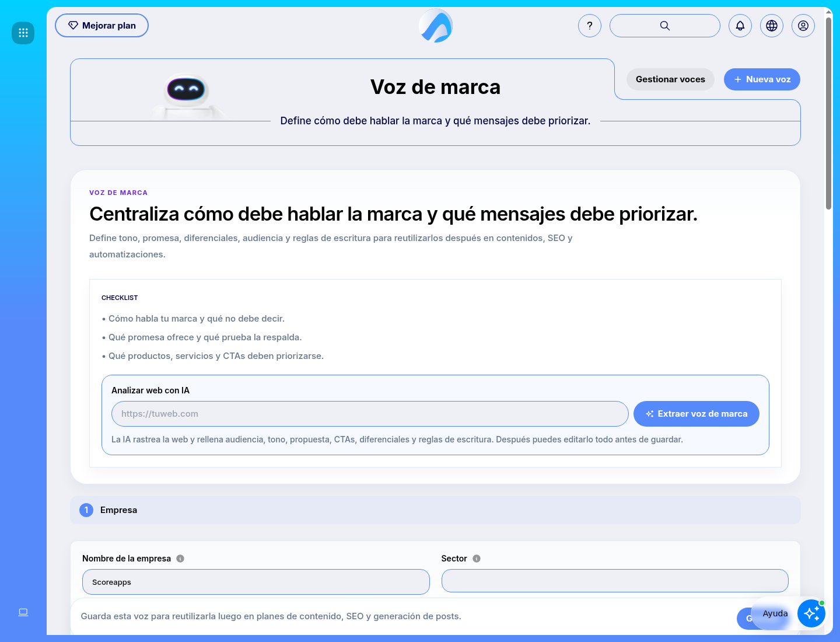Open the AI assistant sparkle button
Viewport: 840px width, 642px height.
tap(811, 613)
